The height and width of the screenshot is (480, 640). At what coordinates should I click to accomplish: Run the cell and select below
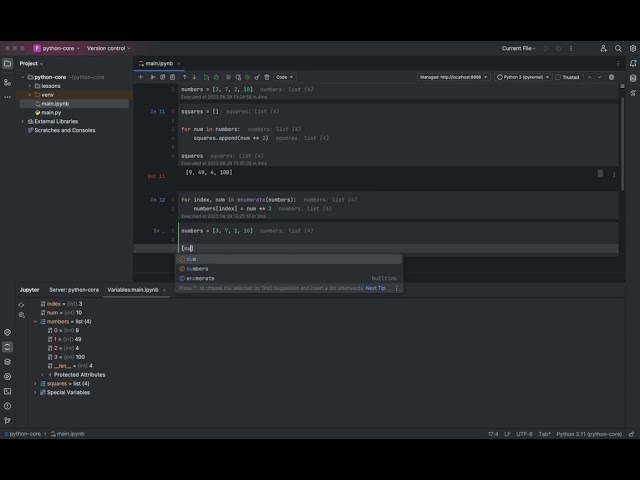point(207,77)
